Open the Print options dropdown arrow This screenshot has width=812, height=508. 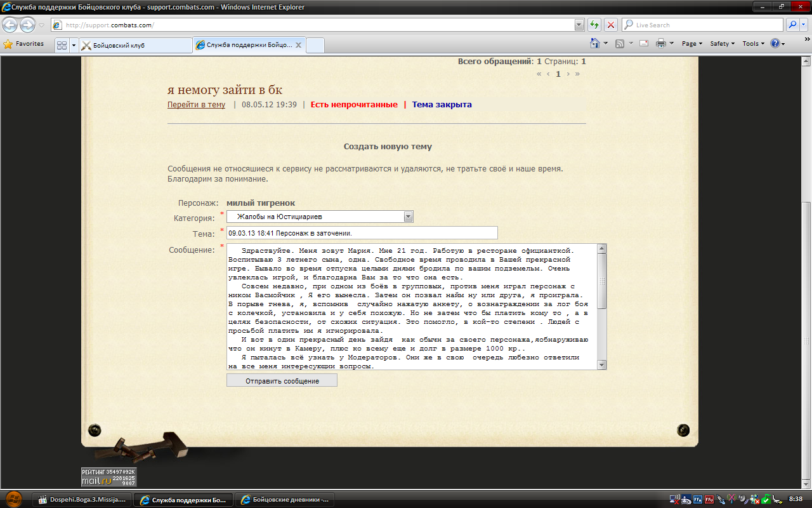[672, 44]
